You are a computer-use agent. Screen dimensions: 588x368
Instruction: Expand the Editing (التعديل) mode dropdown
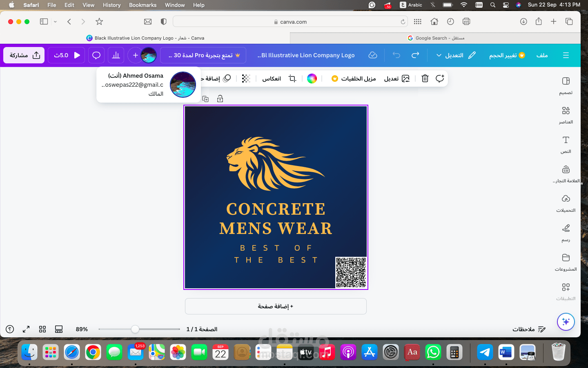[x=456, y=55]
